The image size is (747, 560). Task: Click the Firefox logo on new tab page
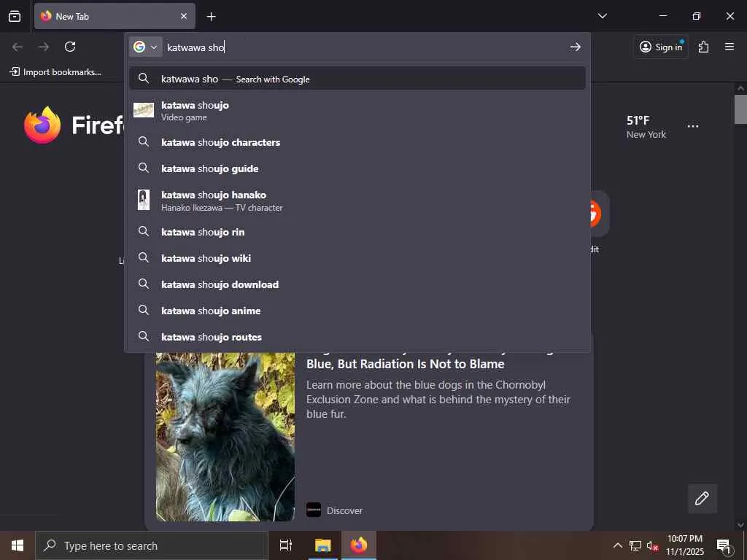point(42,125)
